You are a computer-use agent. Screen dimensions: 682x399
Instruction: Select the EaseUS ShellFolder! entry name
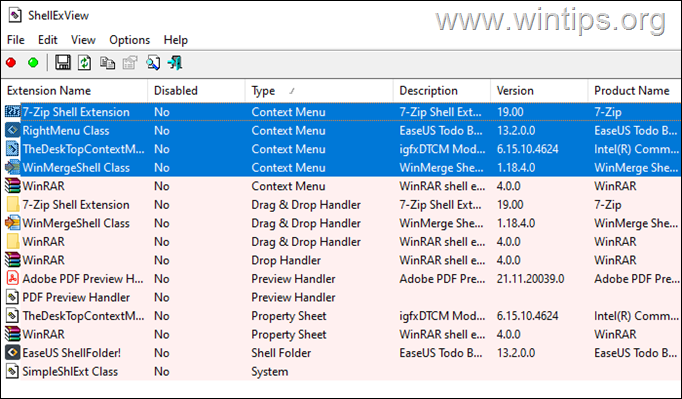(x=72, y=353)
